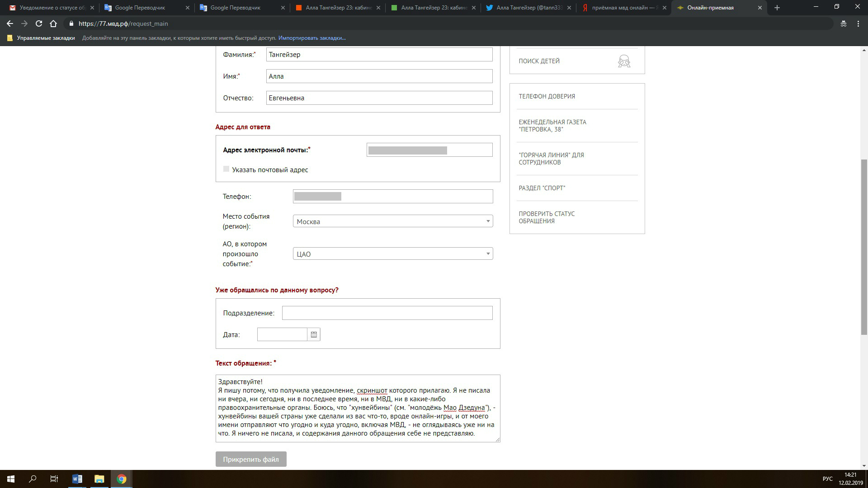Viewport: 868px width, 488px height.
Task: Open Windows search magnifier icon
Action: tap(33, 479)
